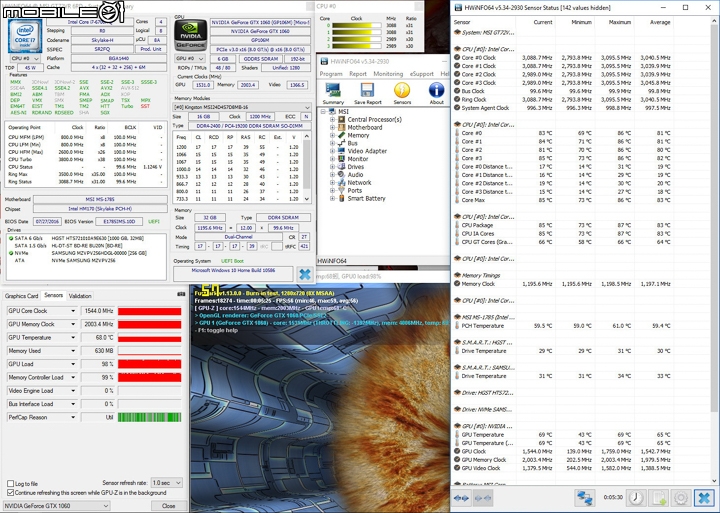Open the GPU Temperature sensor dropdown
The height and width of the screenshot is (513, 720).
click(73, 338)
